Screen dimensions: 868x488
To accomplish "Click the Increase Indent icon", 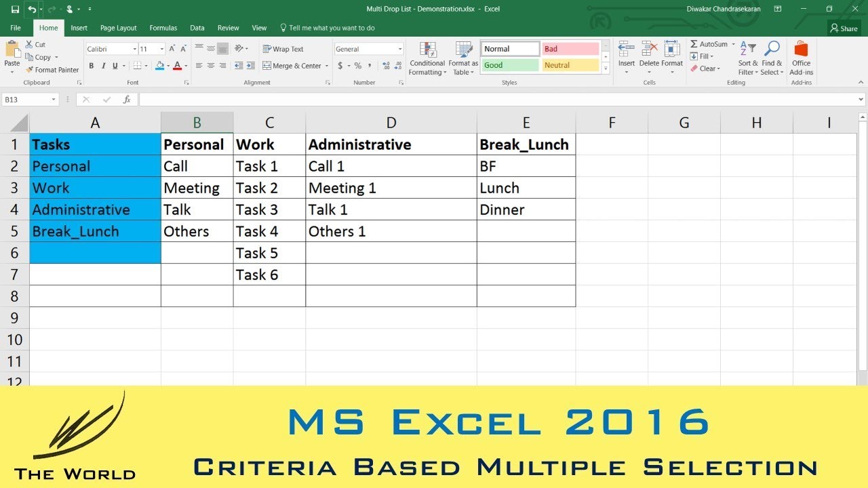I will pos(250,66).
